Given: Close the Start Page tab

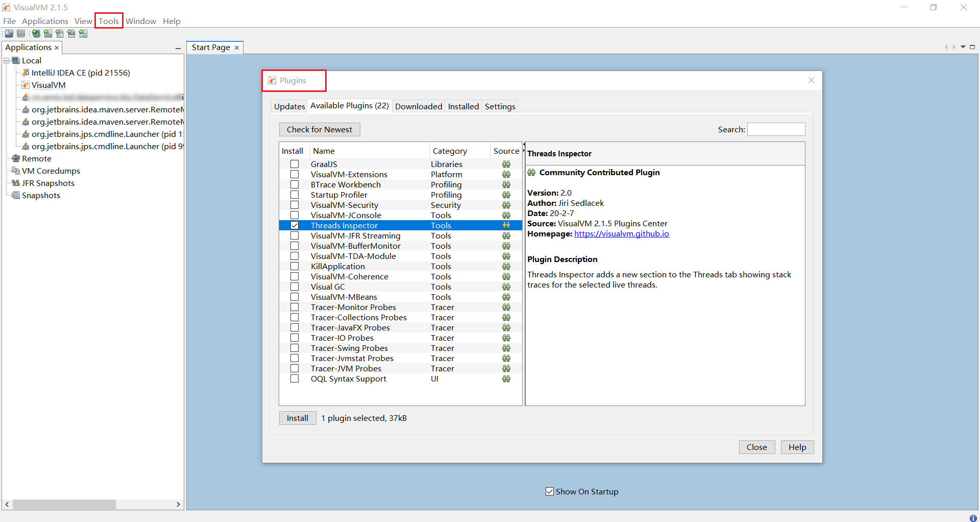Looking at the screenshot, I should coord(237,48).
